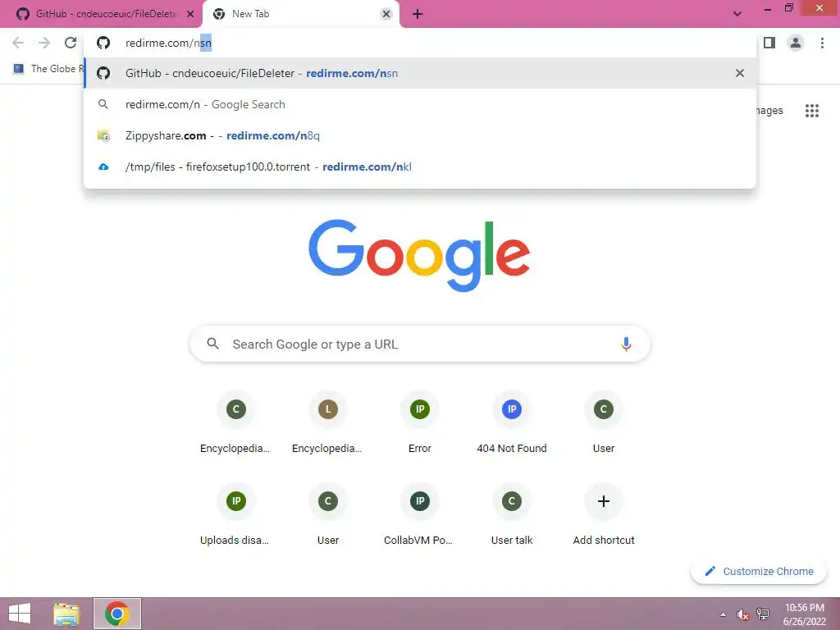Open the Windows Start menu
The image size is (840, 630).
[x=20, y=614]
